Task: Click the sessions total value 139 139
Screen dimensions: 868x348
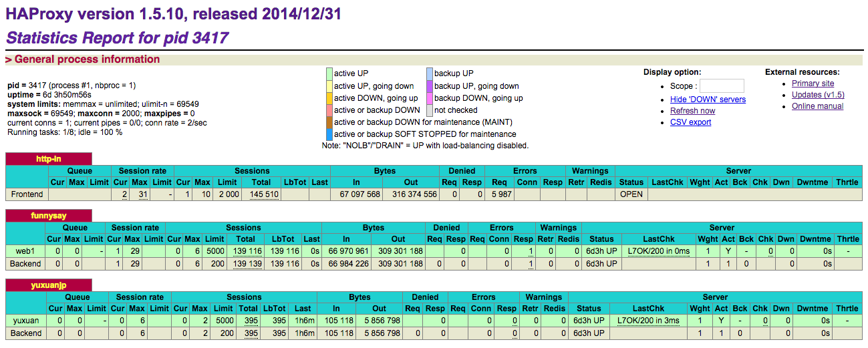Action: [249, 264]
